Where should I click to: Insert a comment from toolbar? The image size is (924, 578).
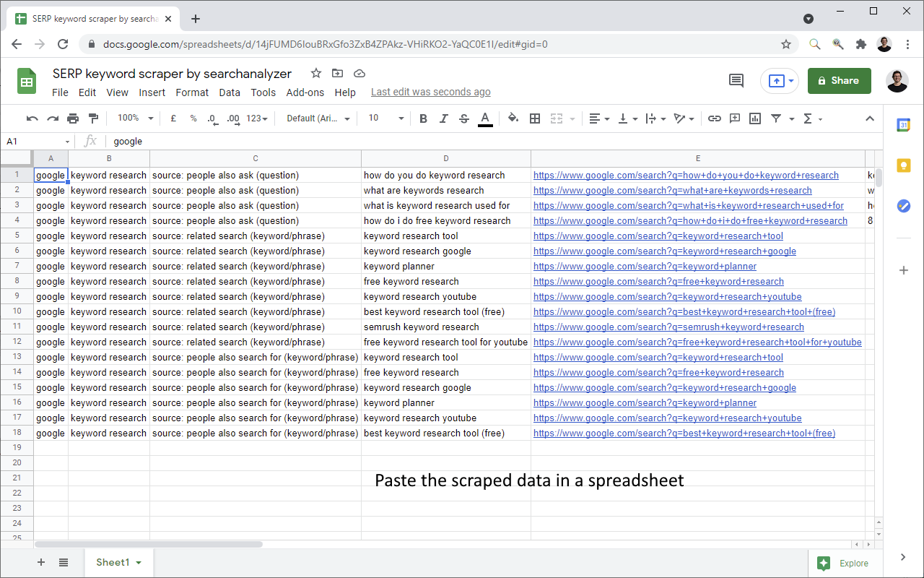[735, 118]
